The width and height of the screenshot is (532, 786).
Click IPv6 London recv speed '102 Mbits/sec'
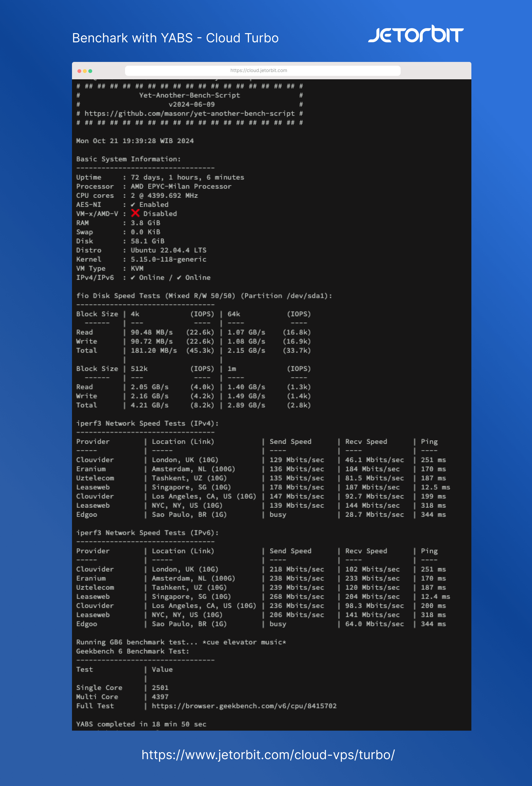[x=373, y=569]
